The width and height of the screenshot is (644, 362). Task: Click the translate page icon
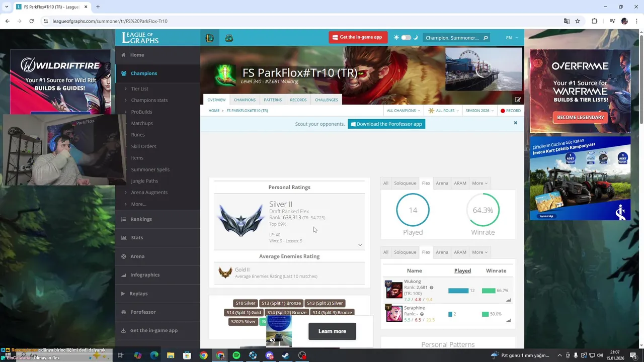point(567,21)
